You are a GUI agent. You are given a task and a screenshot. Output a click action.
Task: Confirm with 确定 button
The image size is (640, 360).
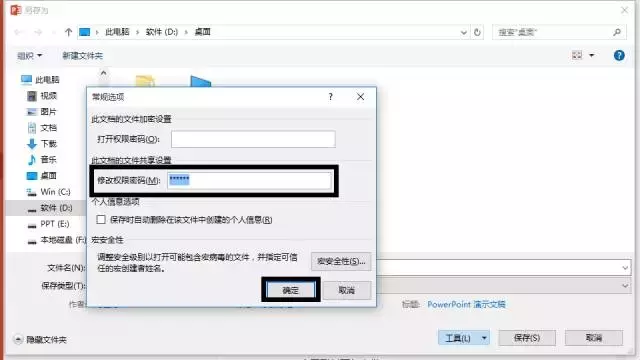point(291,290)
